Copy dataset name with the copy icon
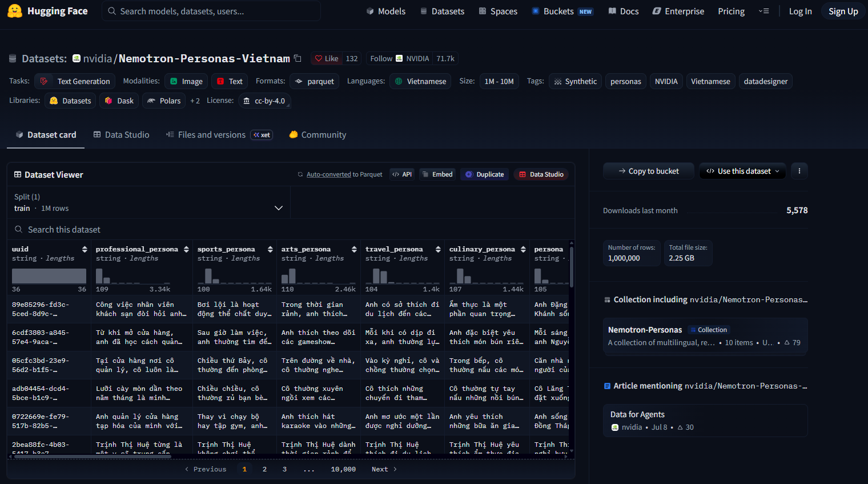868x484 pixels. click(x=298, y=58)
